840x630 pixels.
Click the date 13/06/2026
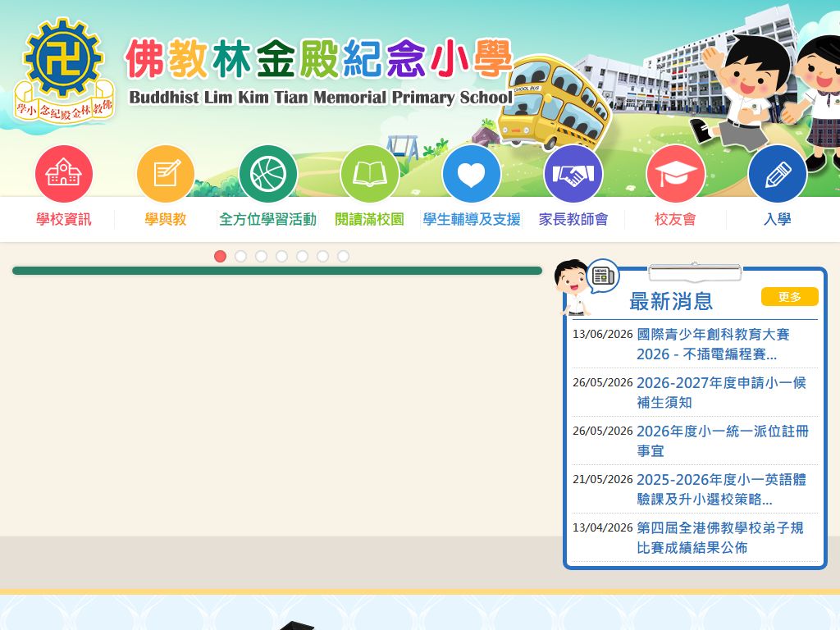click(603, 335)
